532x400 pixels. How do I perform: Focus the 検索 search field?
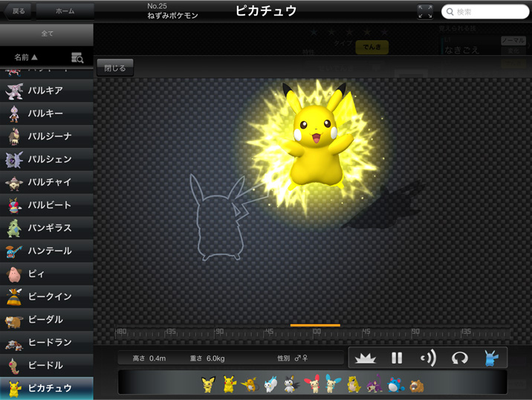pyautogui.click(x=485, y=12)
